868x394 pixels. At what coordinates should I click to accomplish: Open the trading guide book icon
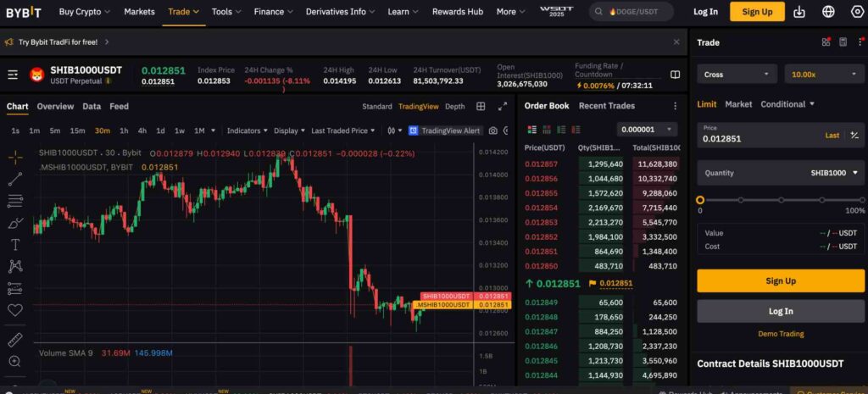675,75
